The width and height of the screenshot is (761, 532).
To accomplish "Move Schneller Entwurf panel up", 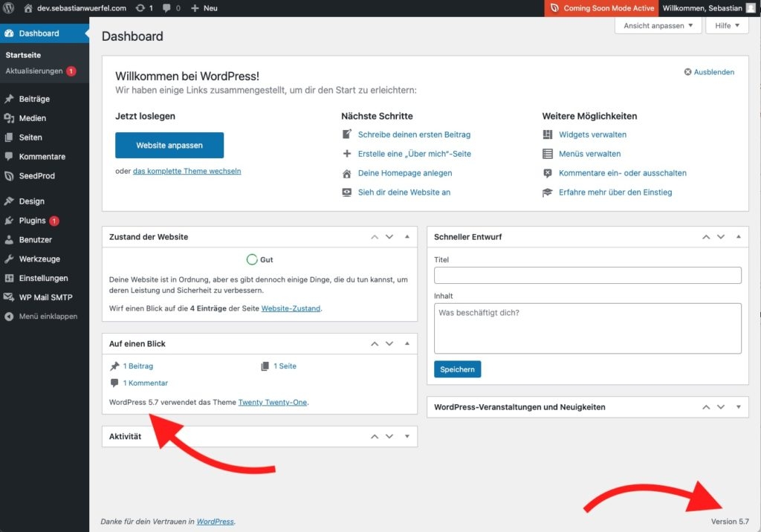I will [x=706, y=237].
